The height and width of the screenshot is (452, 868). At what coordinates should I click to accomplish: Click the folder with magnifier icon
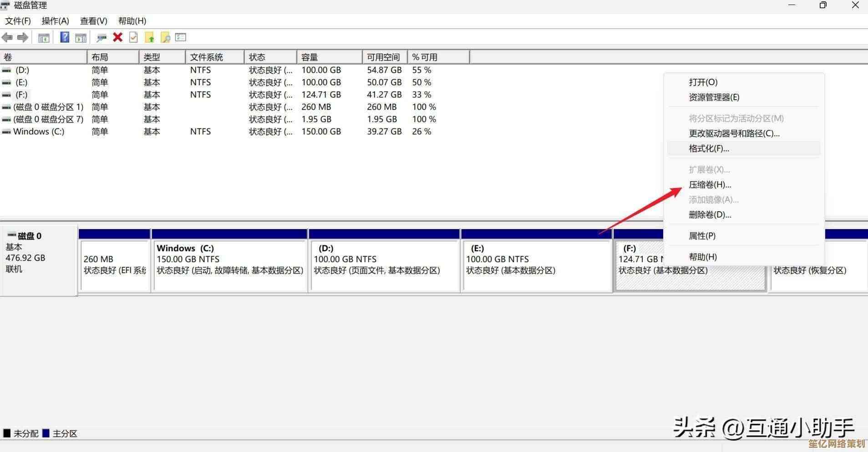[x=165, y=37]
